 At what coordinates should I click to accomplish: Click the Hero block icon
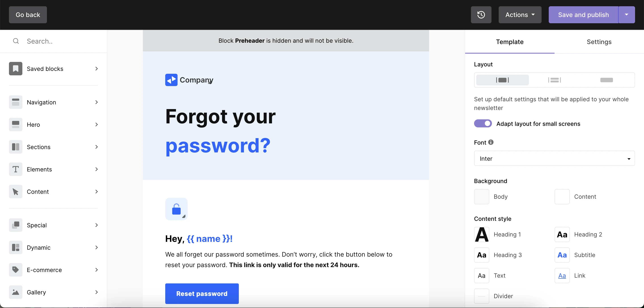tap(15, 125)
